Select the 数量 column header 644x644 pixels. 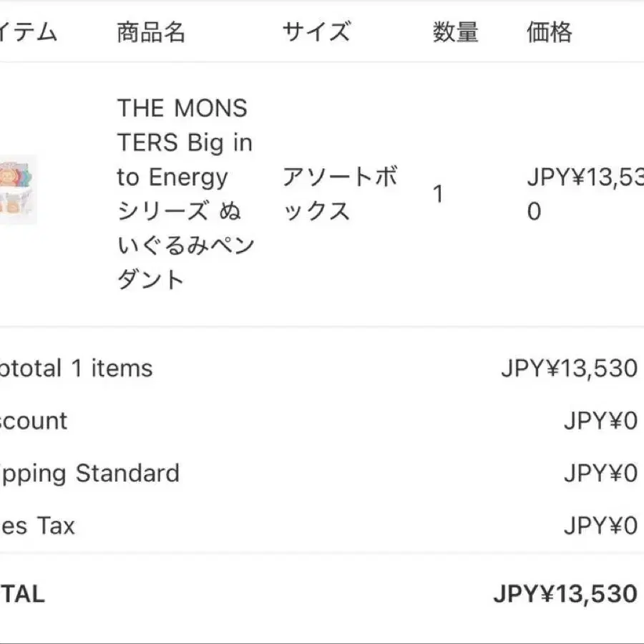(456, 32)
